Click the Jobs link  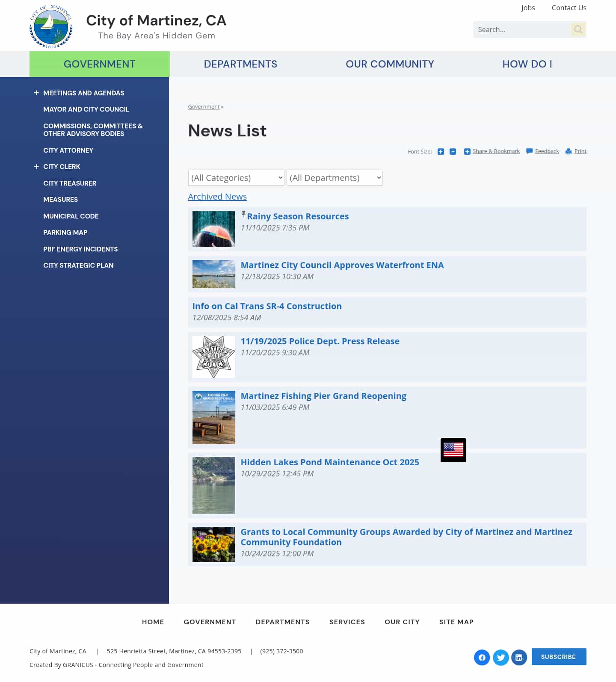(x=528, y=8)
